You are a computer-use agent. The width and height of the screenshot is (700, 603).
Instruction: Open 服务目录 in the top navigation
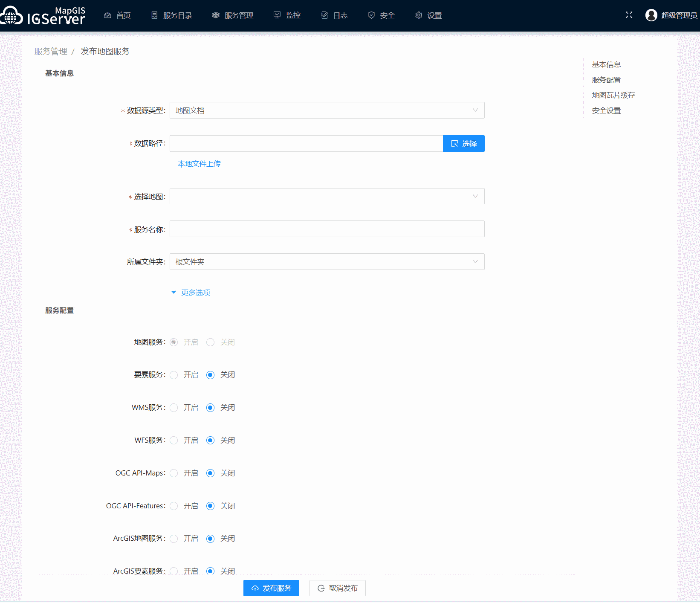[x=178, y=15]
